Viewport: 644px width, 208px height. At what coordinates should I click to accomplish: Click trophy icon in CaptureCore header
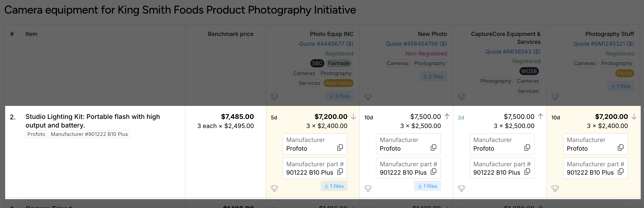tap(461, 97)
